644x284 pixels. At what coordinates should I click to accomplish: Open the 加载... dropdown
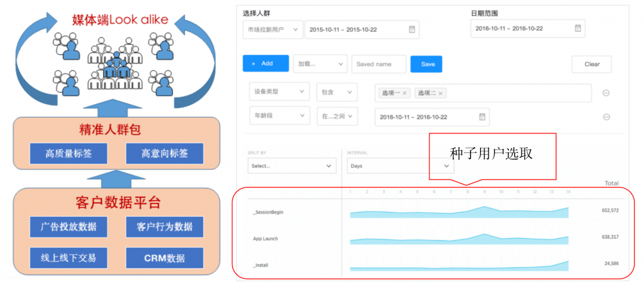point(320,64)
